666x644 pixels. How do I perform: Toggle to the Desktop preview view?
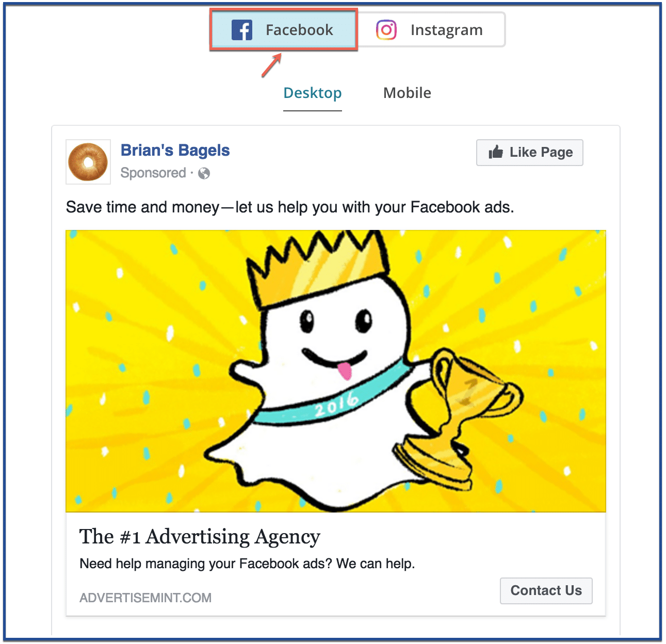[x=312, y=93]
